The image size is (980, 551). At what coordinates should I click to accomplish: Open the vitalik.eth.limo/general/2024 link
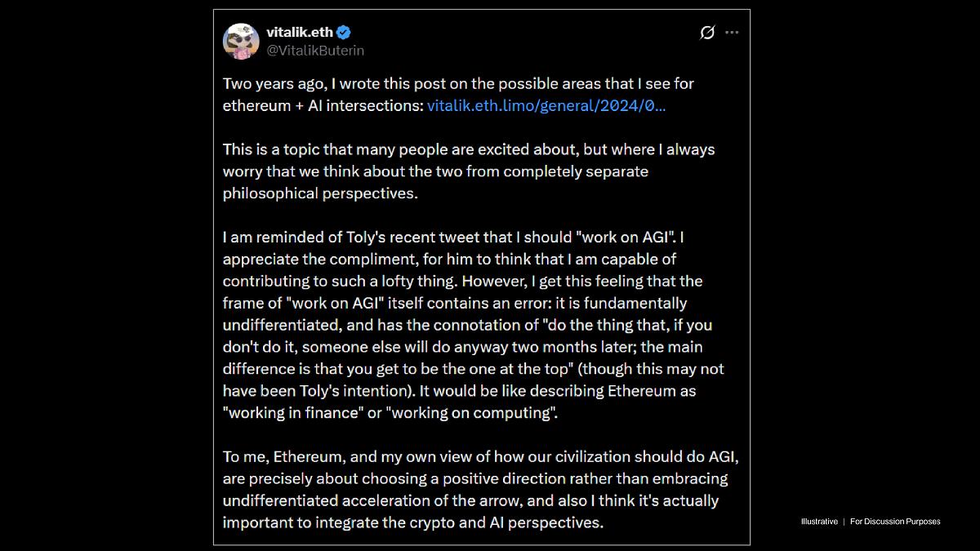[546, 105]
